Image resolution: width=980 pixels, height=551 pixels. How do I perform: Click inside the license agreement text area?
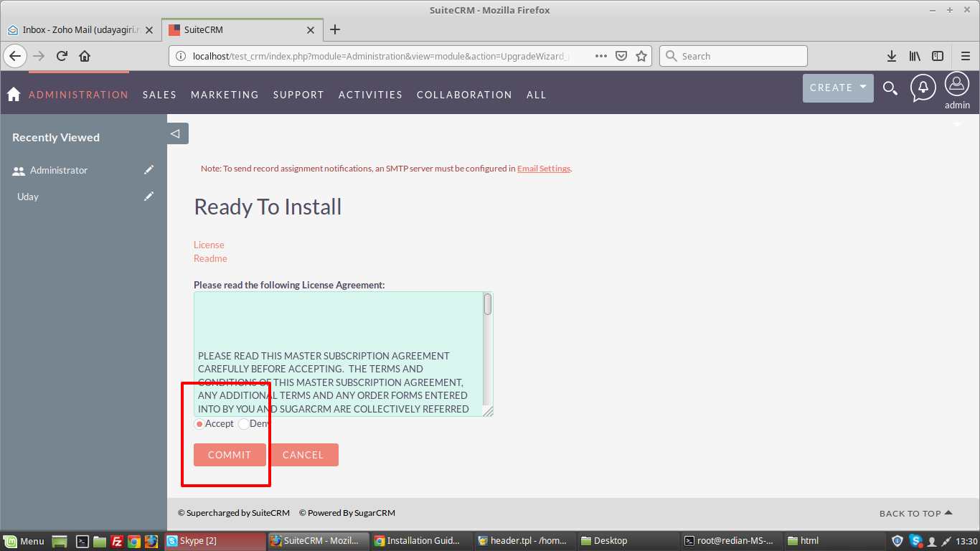point(339,354)
